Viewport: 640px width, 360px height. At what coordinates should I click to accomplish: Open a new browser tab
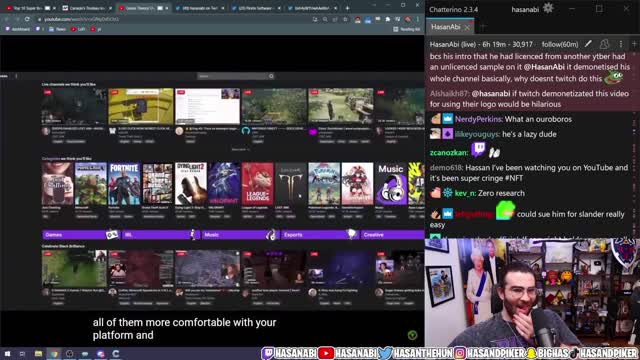click(347, 8)
